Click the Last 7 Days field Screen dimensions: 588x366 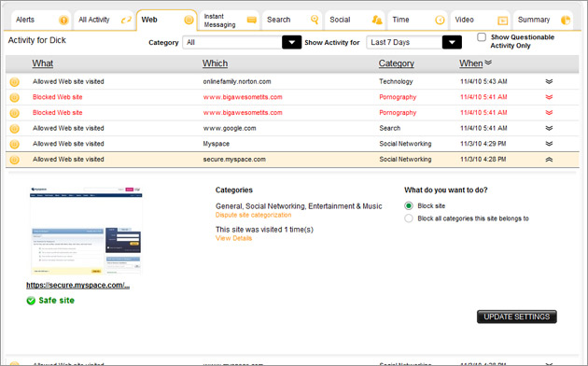[x=404, y=42]
